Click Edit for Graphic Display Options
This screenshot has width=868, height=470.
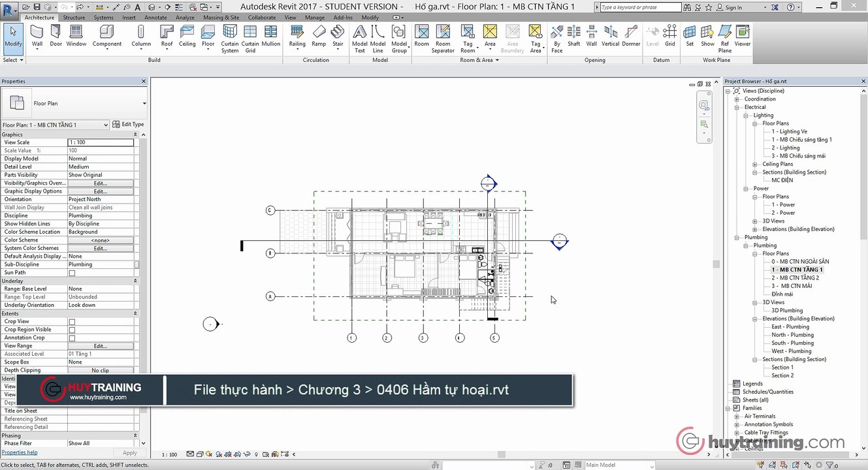tap(100, 191)
